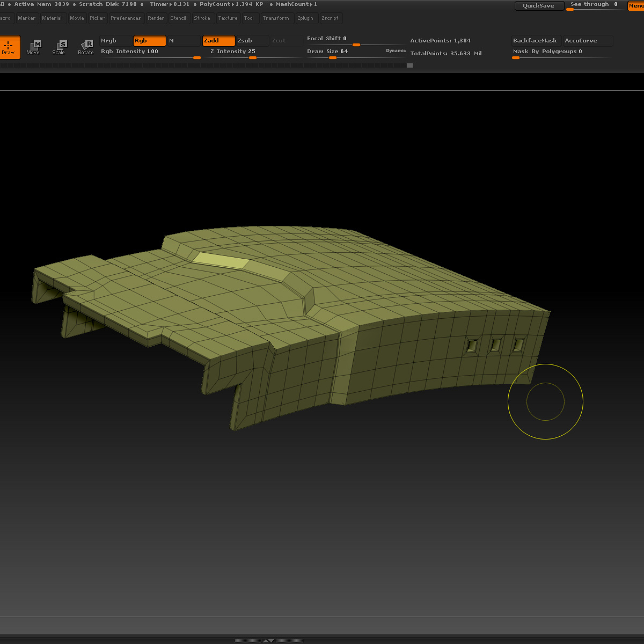Toggle Zadd mode

(218, 41)
